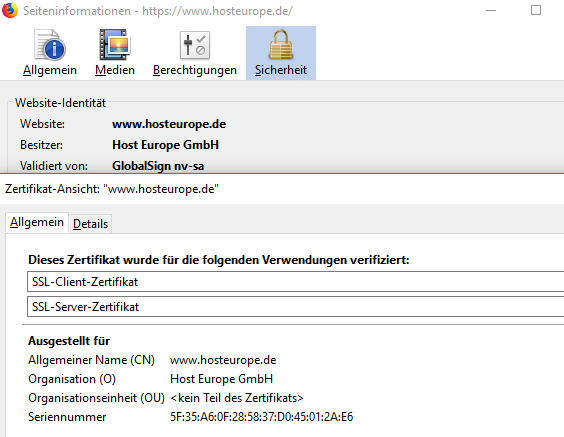Click the SSL-Client-Zertifikat field

point(295,282)
